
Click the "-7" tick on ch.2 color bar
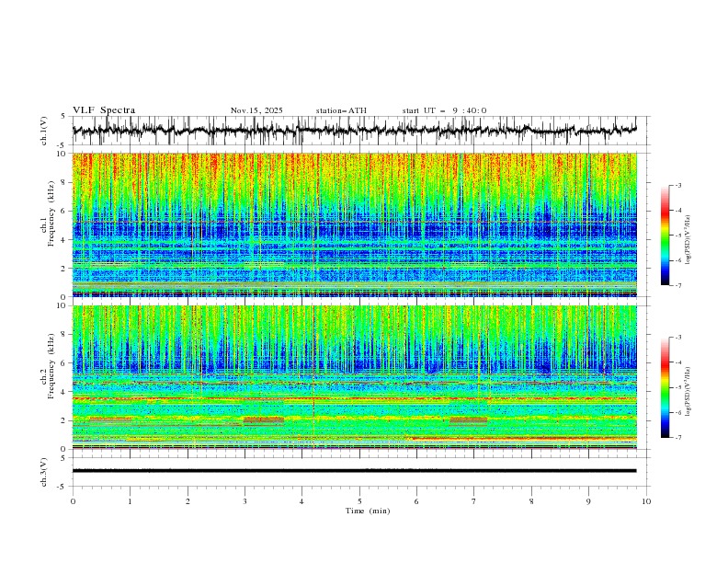pos(677,438)
